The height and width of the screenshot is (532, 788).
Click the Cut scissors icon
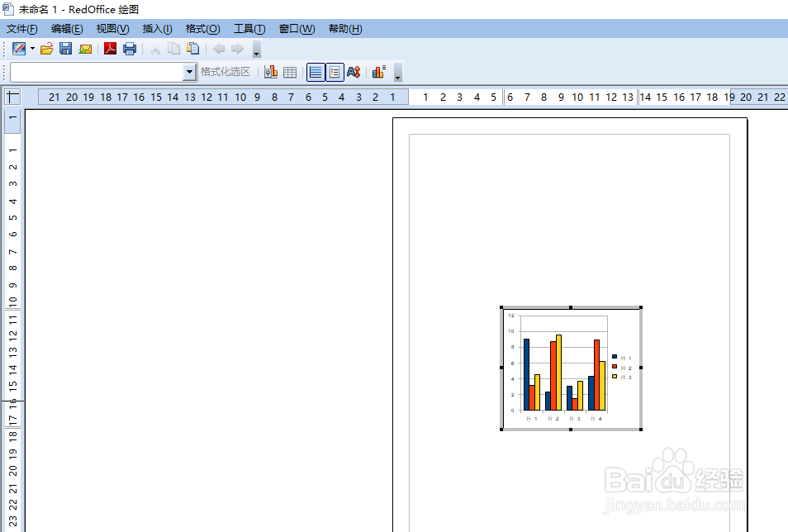coord(155,49)
